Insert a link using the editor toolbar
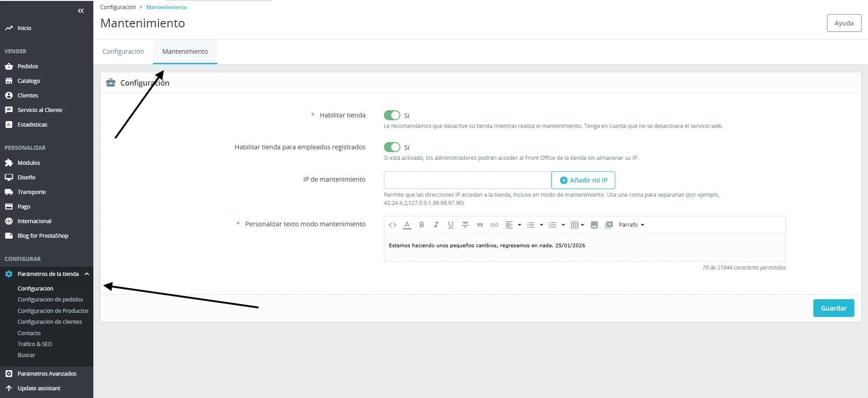The image size is (868, 398). [495, 225]
